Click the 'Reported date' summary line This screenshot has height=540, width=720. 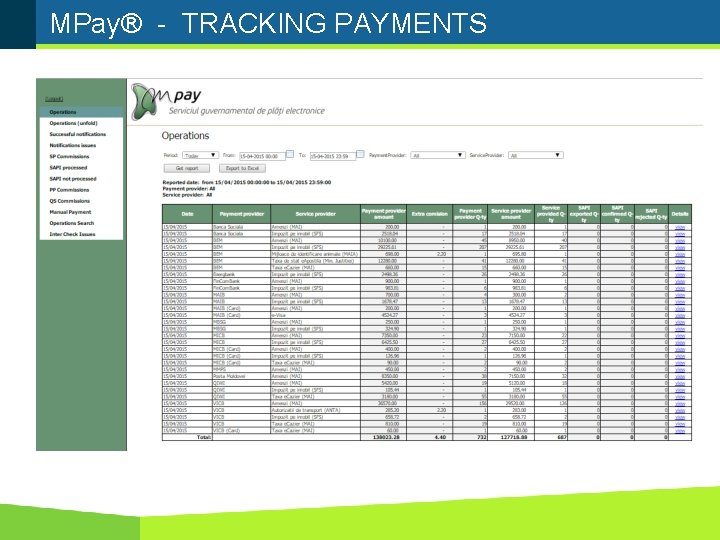[247, 182]
